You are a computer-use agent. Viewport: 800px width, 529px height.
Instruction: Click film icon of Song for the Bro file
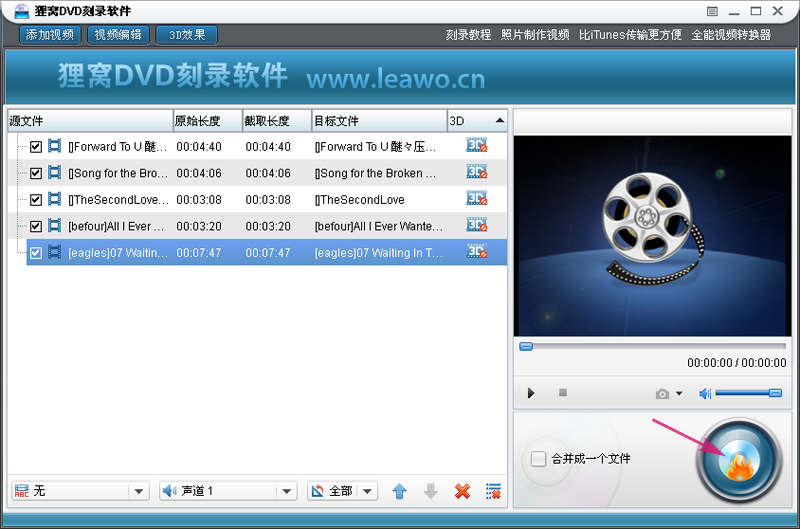tap(55, 173)
